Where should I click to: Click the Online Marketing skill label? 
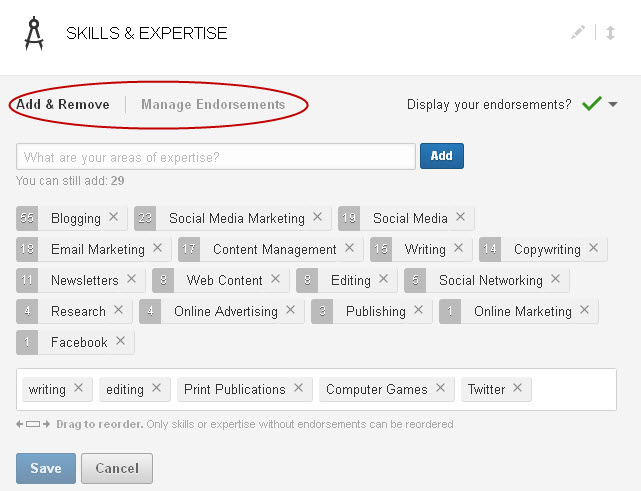click(x=523, y=312)
